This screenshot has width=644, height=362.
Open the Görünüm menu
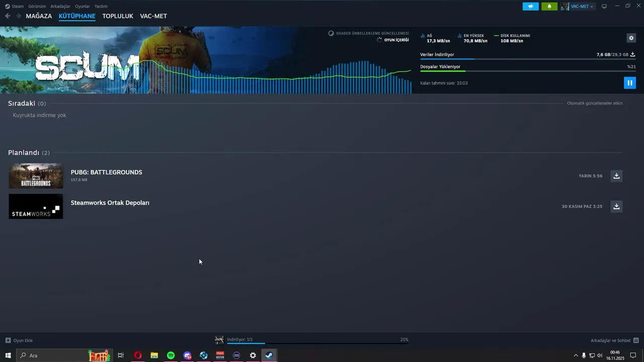tap(37, 7)
